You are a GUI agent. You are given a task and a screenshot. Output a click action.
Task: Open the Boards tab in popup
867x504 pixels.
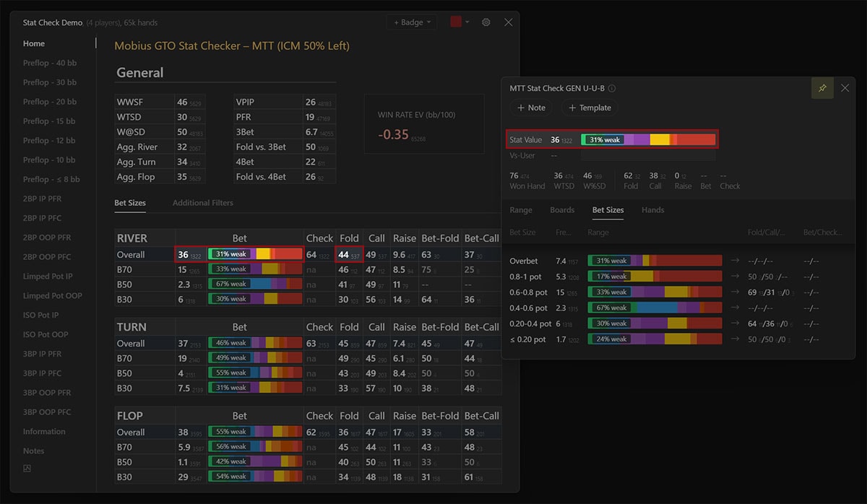pos(562,210)
